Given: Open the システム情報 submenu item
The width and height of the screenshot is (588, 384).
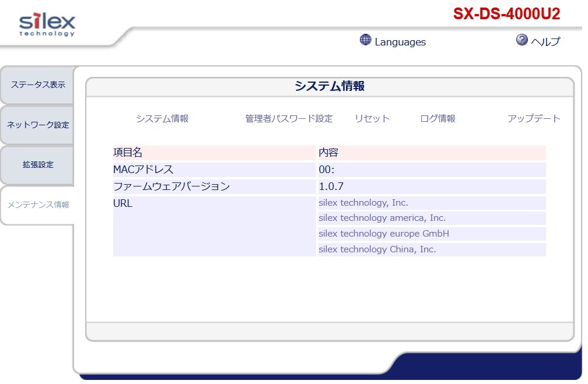Looking at the screenshot, I should (162, 119).
